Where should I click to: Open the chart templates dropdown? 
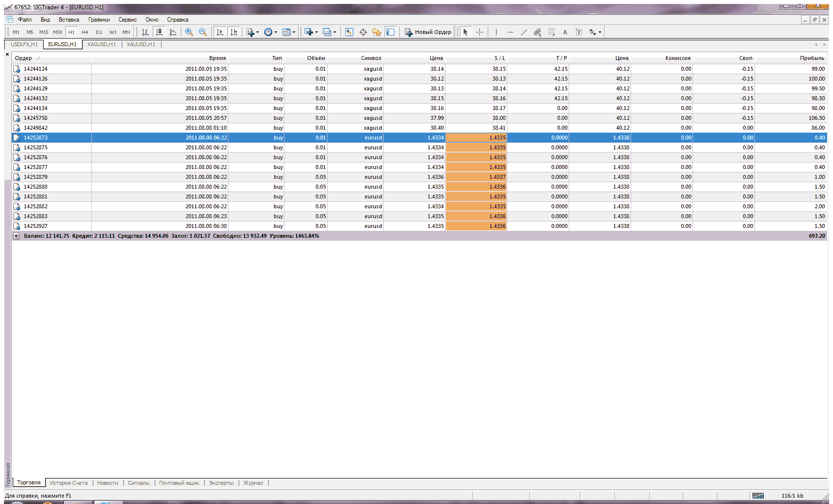[288, 32]
